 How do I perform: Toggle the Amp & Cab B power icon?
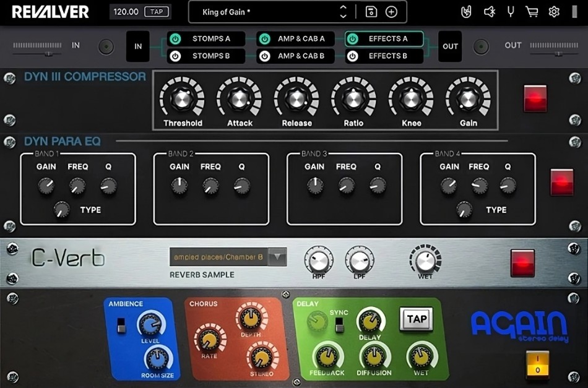tap(265, 56)
